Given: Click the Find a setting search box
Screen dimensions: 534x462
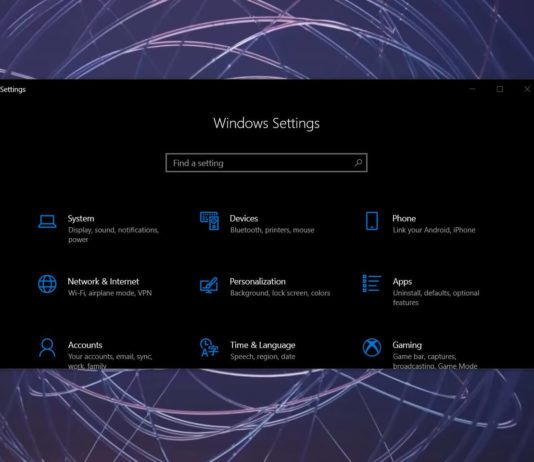Looking at the screenshot, I should [x=266, y=163].
